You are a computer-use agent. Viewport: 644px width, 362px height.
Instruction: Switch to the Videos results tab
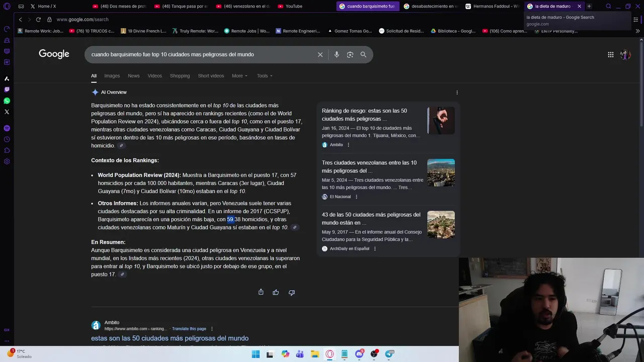click(154, 76)
